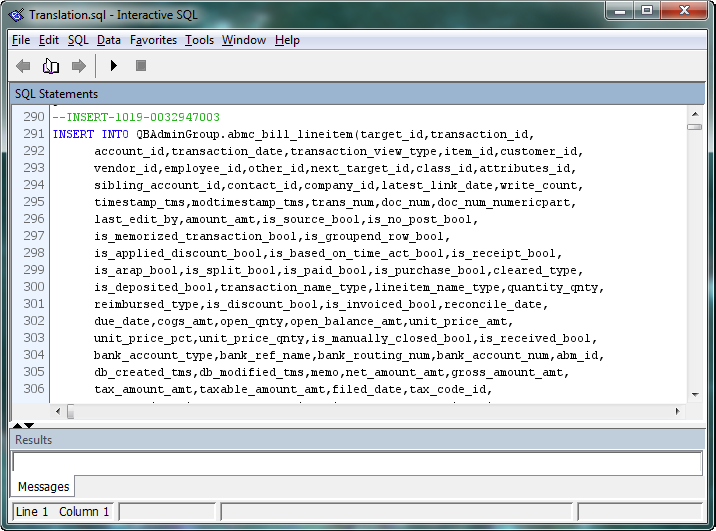This screenshot has height=531, width=716.
Task: Expand the pane using the splitter down arrow
Action: click(28, 425)
